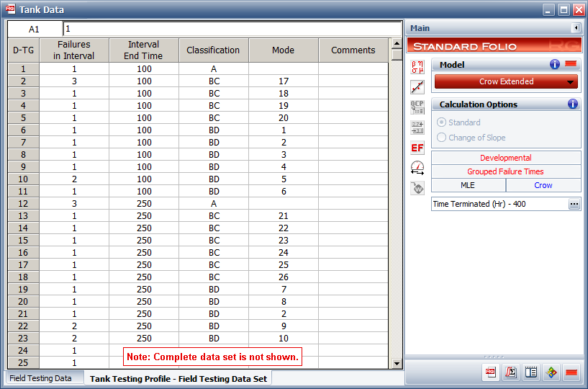
Task: Click the QCP quick calculation pad icon
Action: (x=417, y=107)
